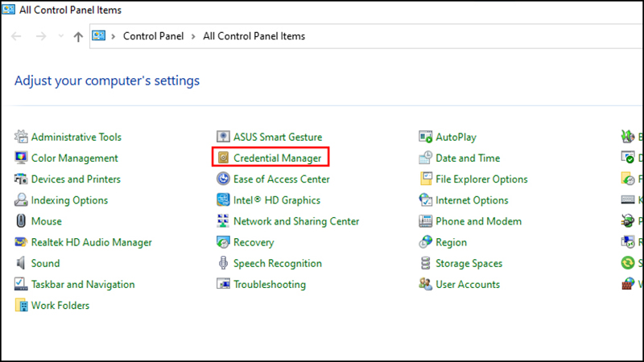644x362 pixels.
Task: Open File Explorer Options link
Action: pyautogui.click(x=481, y=179)
